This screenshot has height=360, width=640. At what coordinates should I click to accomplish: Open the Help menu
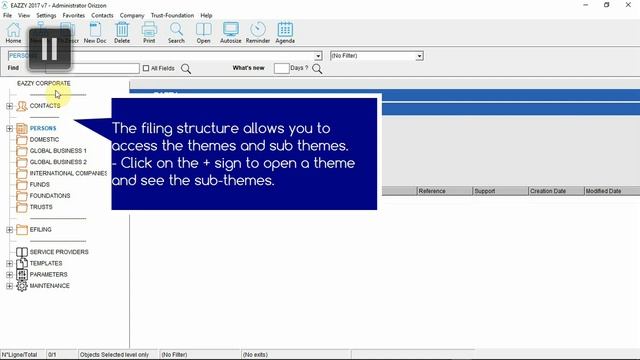(x=206, y=15)
